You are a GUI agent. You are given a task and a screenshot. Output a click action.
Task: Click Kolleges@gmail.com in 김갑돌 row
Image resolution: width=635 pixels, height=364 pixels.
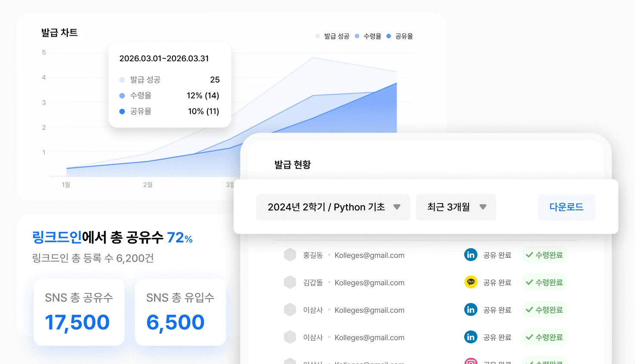coord(370,283)
